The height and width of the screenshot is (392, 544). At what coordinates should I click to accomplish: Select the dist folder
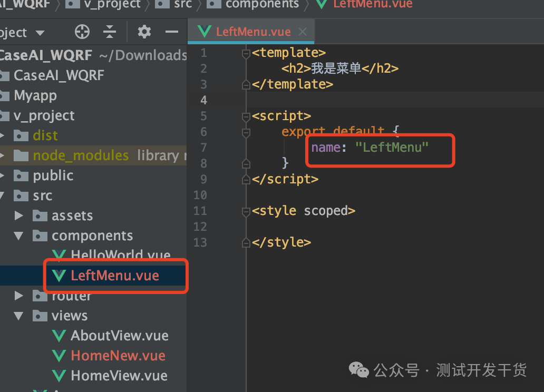pos(45,135)
